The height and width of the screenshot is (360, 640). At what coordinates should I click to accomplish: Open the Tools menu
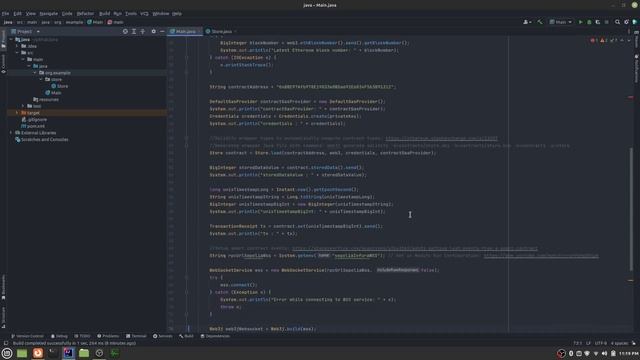tap(131, 13)
